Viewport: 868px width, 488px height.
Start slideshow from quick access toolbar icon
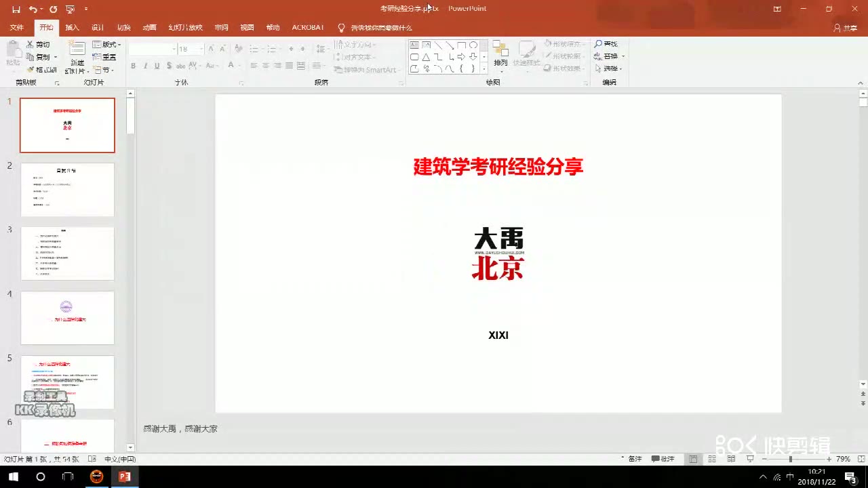point(70,9)
